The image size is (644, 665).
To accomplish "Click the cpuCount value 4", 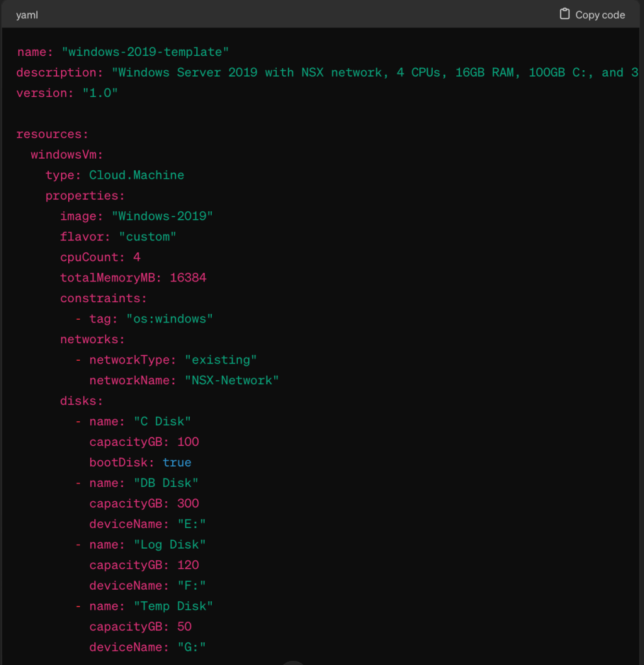I will pos(136,257).
